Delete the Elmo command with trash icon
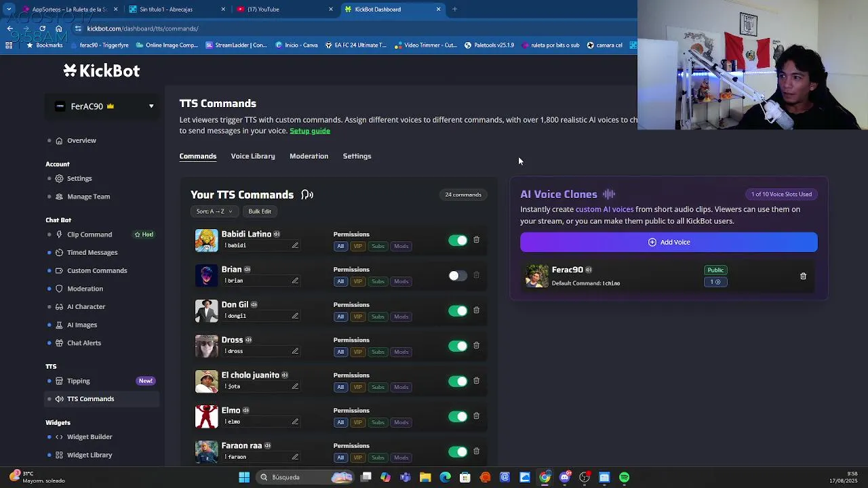This screenshot has height=488, width=868. 476,416
